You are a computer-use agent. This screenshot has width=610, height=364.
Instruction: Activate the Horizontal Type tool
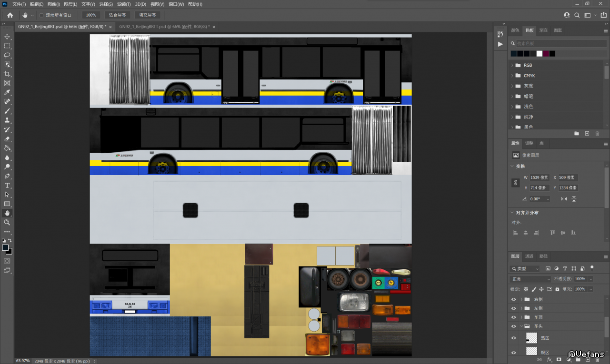pyautogui.click(x=7, y=185)
